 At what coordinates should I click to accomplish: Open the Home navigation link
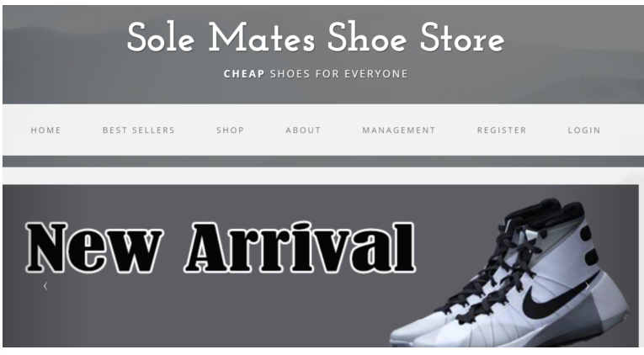(x=45, y=130)
